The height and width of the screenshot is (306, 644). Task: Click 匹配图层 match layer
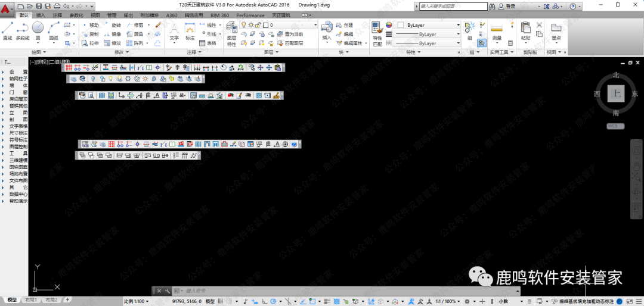[x=290, y=43]
